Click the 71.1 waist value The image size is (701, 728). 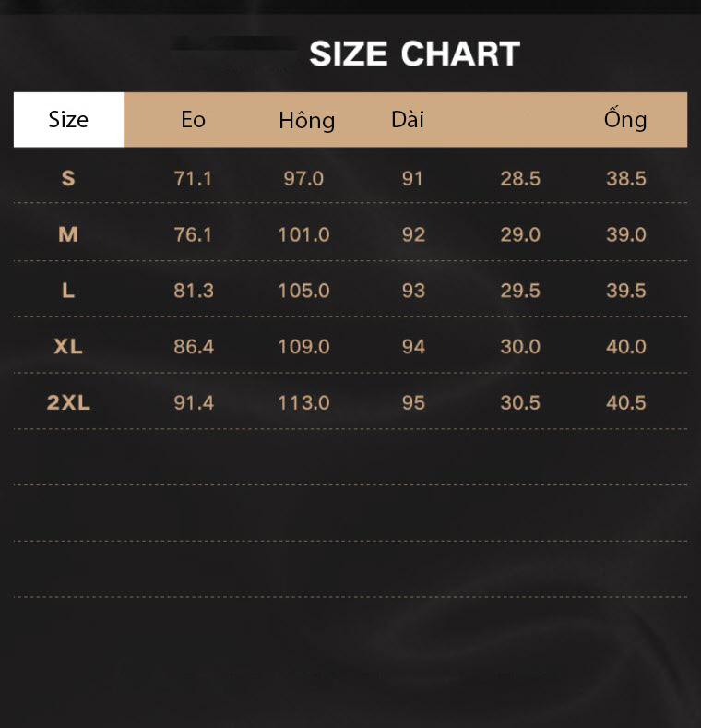coord(193,179)
